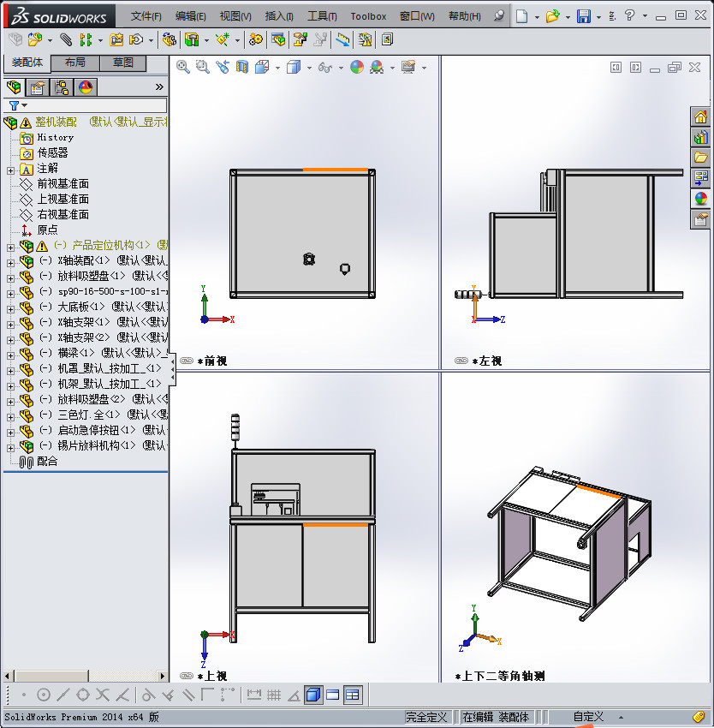This screenshot has width=714, height=728.
Task: Expand the 锡片放料机构<1> tree node
Action: (x=10, y=448)
